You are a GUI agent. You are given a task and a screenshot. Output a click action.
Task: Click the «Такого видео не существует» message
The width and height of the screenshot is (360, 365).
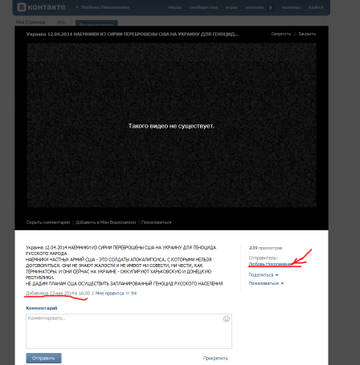click(171, 126)
